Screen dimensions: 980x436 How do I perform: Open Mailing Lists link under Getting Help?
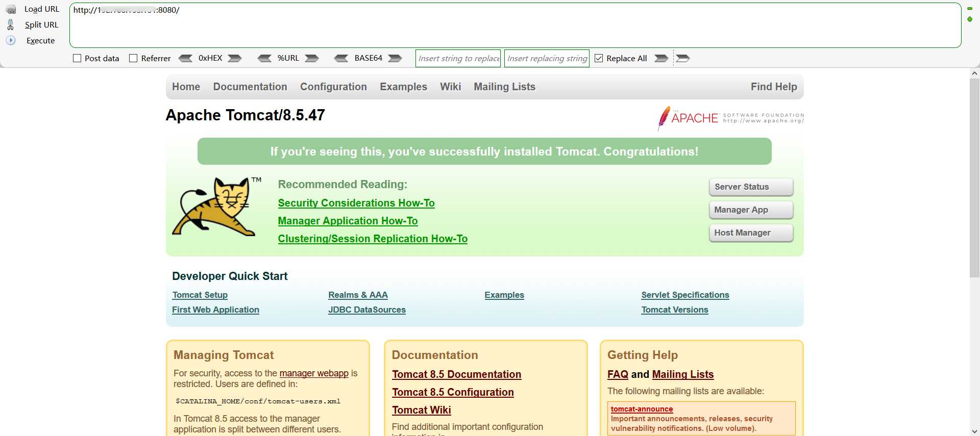[x=683, y=374]
